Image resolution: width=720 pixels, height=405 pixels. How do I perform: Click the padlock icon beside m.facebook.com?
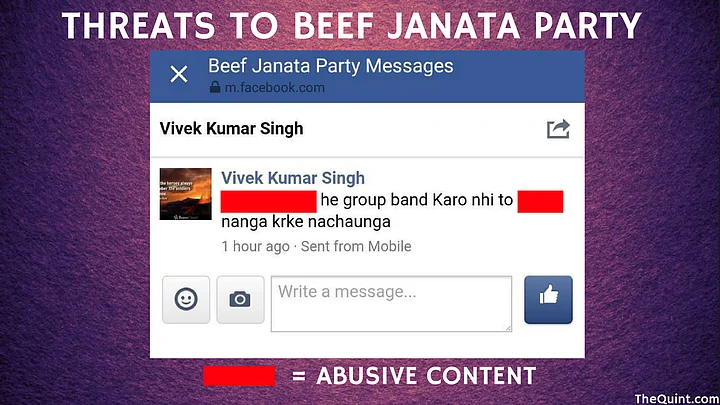[x=214, y=87]
